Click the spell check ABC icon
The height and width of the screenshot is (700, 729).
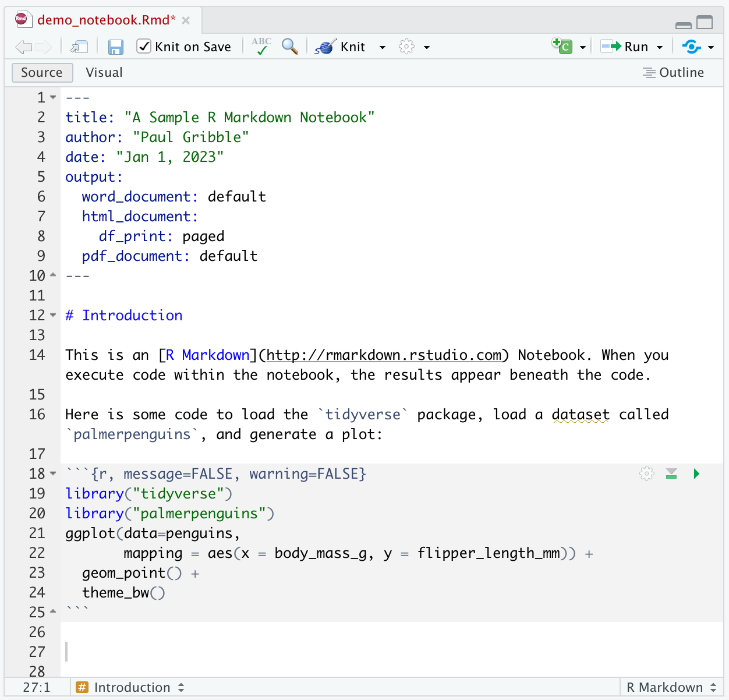tap(261, 46)
